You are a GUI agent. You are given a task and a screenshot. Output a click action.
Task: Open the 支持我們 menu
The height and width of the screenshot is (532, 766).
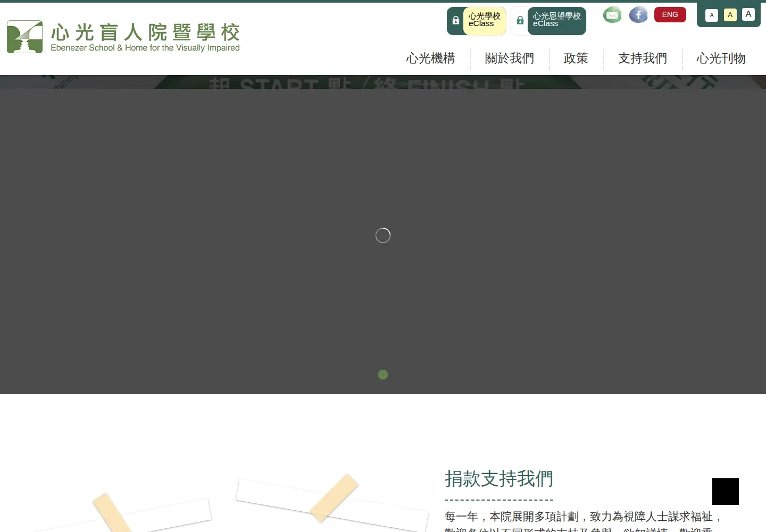coord(643,59)
